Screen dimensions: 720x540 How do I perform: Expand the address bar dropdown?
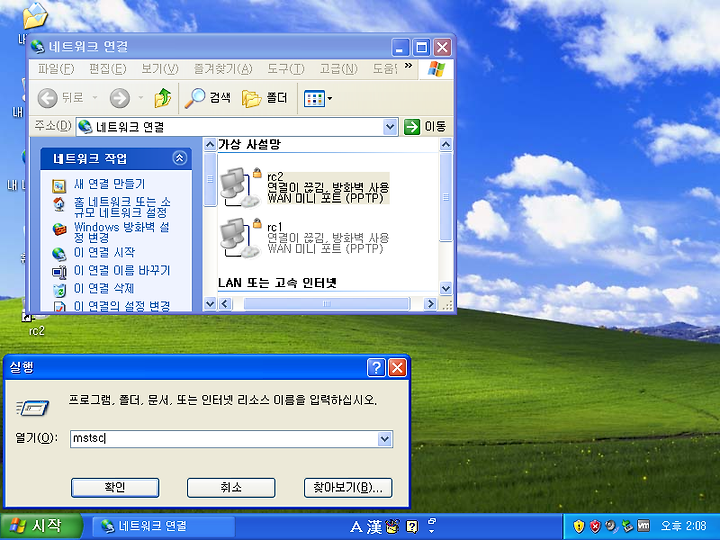(x=390, y=127)
